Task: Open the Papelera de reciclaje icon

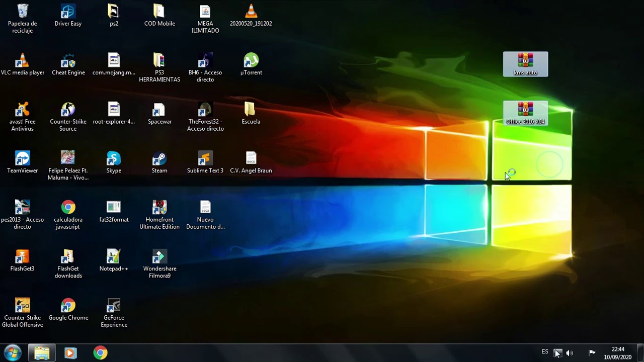Action: 23,19
